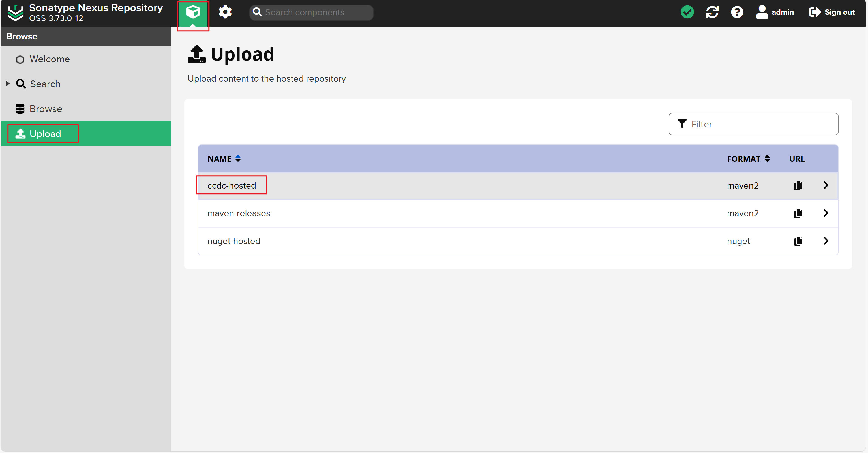Image resolution: width=868 pixels, height=453 pixels.
Task: Go to Welcome in sidebar
Action: (x=85, y=59)
